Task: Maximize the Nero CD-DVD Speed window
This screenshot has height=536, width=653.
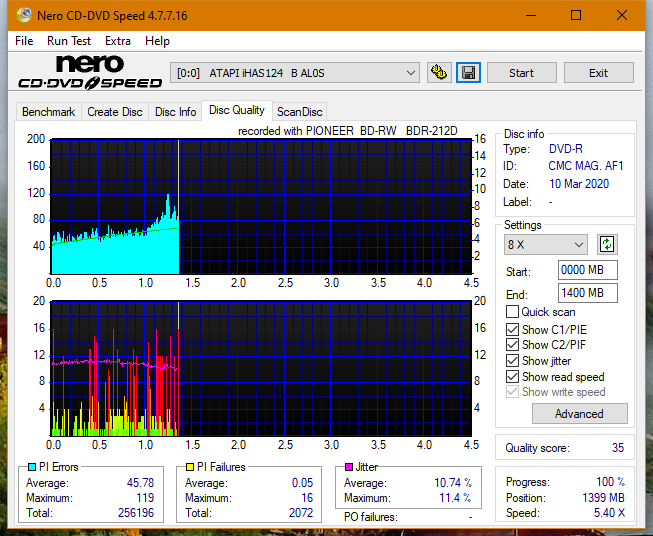Action: pos(576,15)
